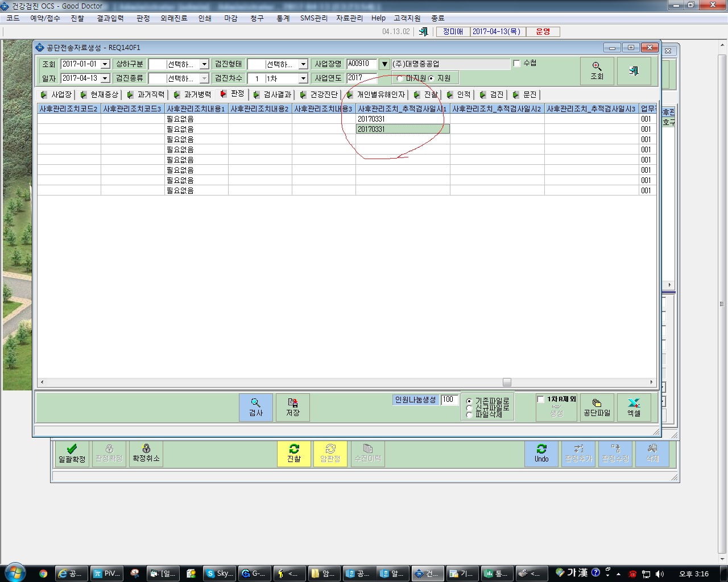Open the 사업장명 dropdown arrow
Image resolution: width=728 pixels, height=582 pixels.
(x=384, y=64)
